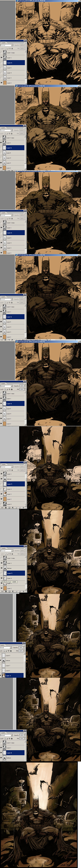Select highlighted Layer 3 row in Layers panel
The image size is (81, 868).
(13, 676)
